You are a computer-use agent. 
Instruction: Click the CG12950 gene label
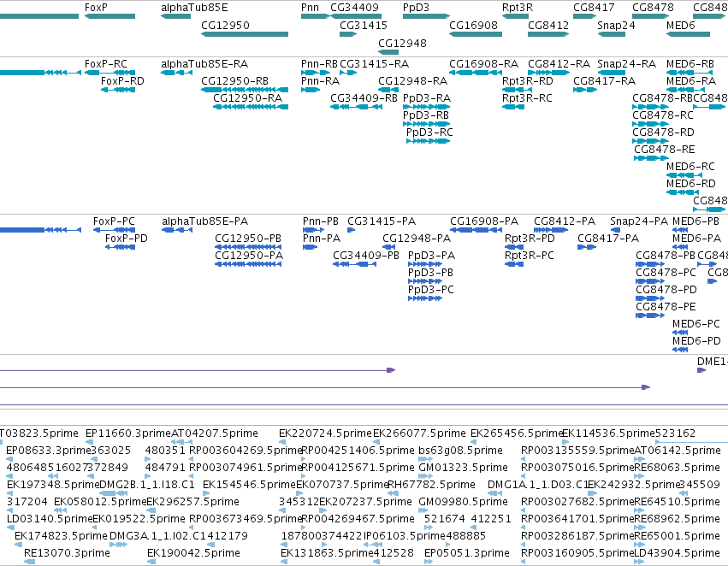tap(225, 25)
